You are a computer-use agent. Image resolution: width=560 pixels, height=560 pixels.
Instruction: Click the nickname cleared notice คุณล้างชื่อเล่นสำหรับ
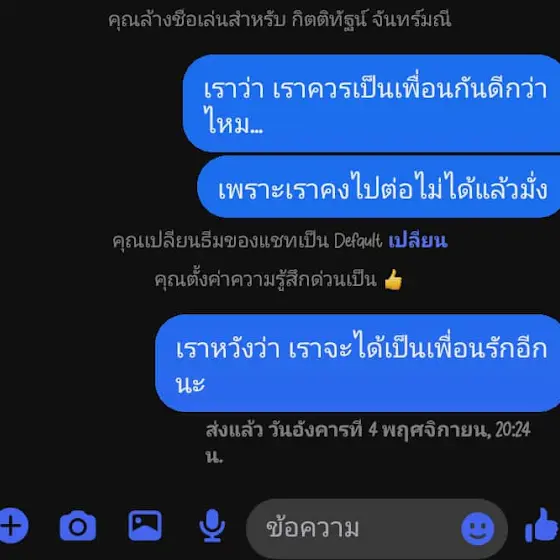pyautogui.click(x=197, y=19)
